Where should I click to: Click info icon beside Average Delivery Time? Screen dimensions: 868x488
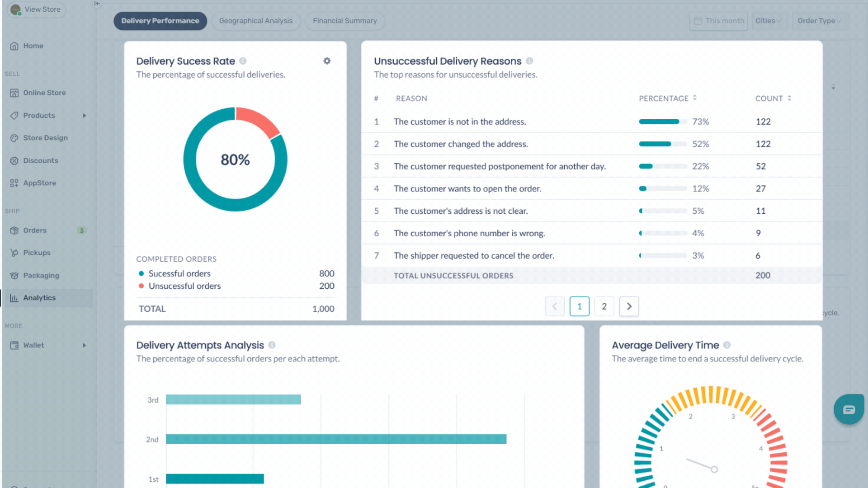point(727,345)
